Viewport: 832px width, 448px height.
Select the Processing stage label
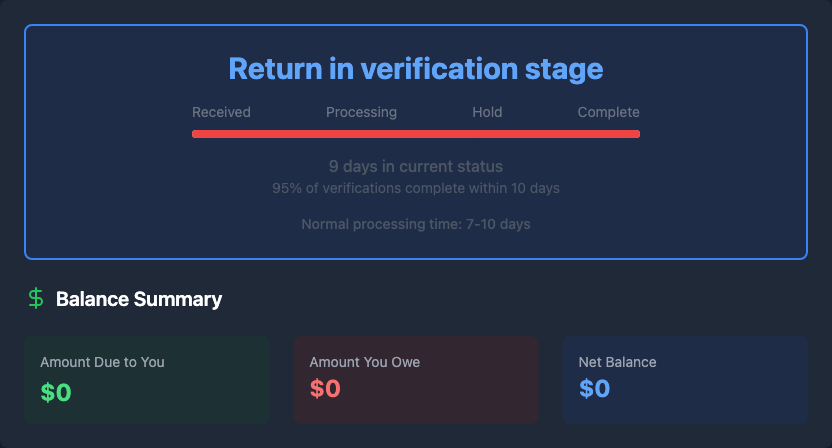pyautogui.click(x=361, y=112)
